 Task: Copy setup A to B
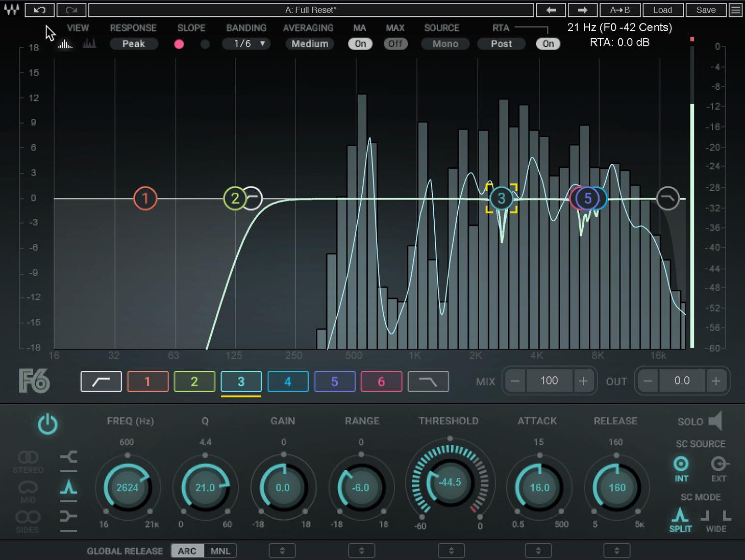(620, 10)
